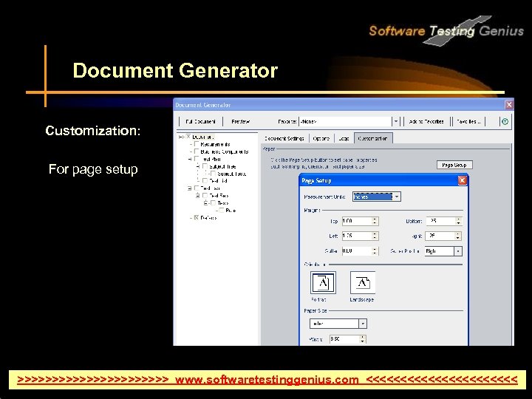
Task: Decrease Left margin with stepper down arrow
Action: pyautogui.click(x=375, y=238)
